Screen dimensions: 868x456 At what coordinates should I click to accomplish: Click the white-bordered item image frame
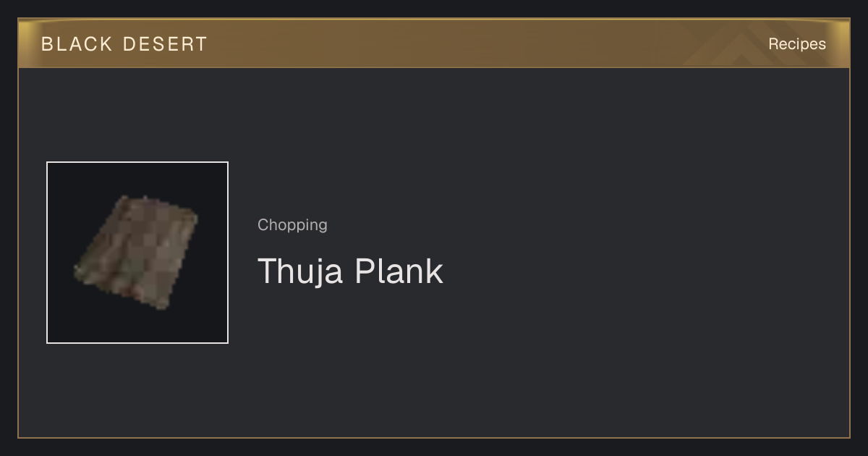(x=137, y=253)
